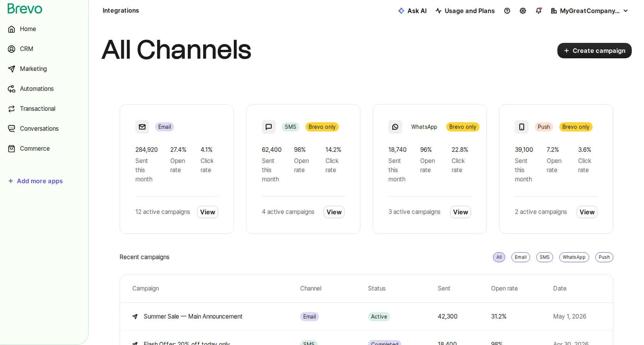Viewport: 644px width, 345px height.
Task: Click the Marketing paper-plane icon
Action: click(12, 69)
